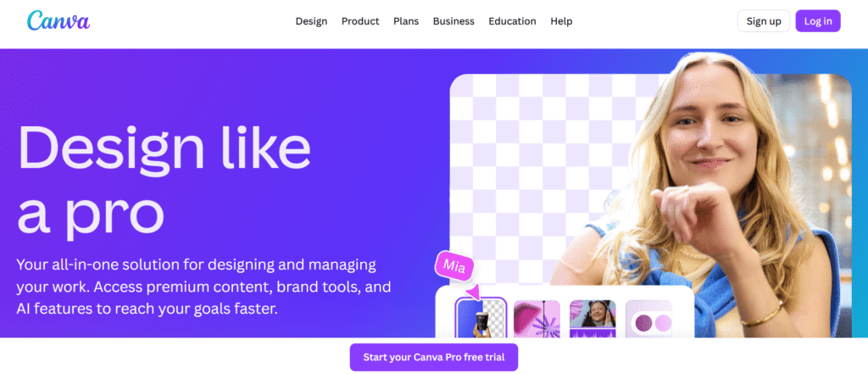Open the Product menu
Screen dimensions: 868x374
(x=360, y=21)
